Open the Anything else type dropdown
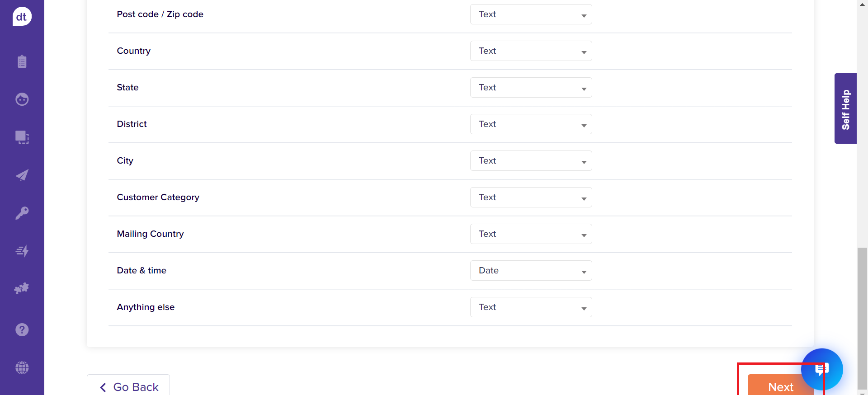This screenshot has height=395, width=868. click(x=531, y=307)
